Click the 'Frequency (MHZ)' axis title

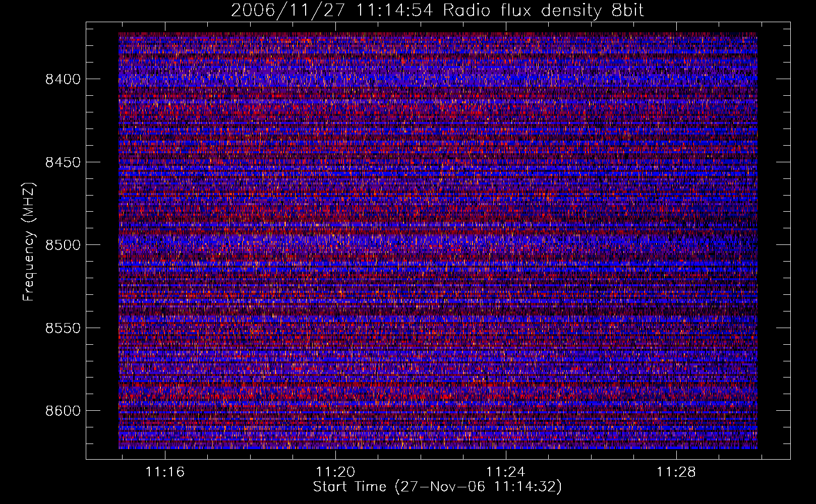[x=29, y=241]
